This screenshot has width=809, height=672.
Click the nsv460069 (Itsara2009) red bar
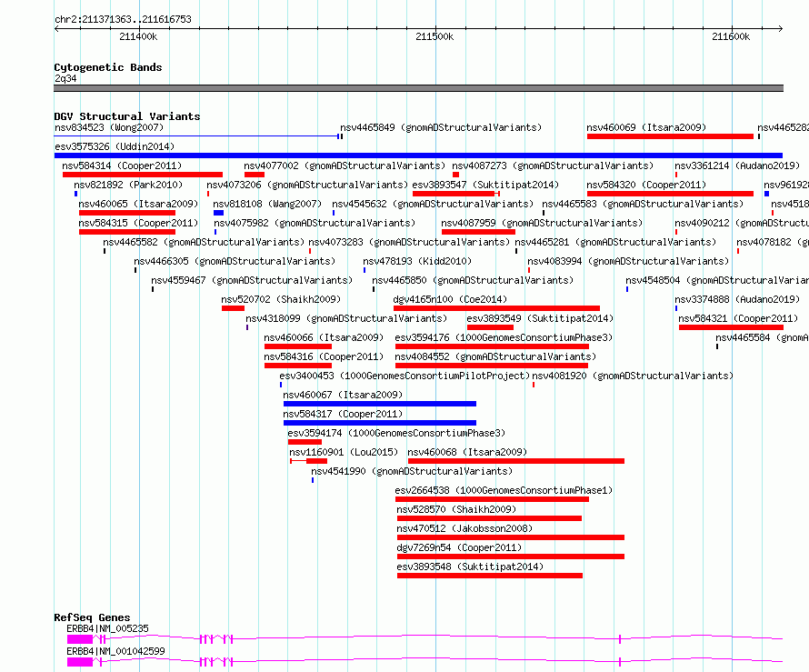coord(670,136)
